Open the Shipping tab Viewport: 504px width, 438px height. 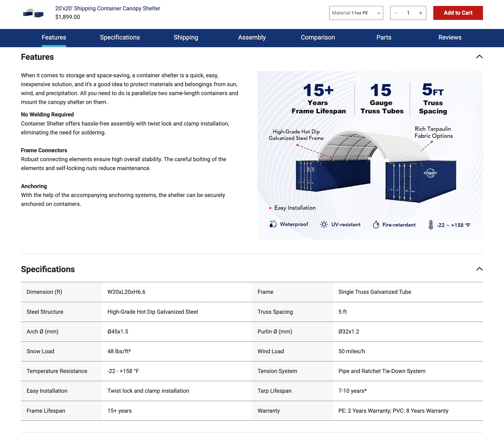point(186,37)
